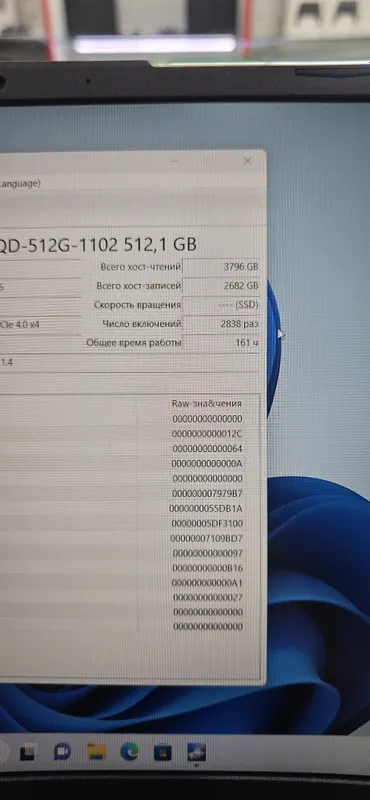370x800 pixels.
Task: Open the Language menu
Action: (19, 183)
